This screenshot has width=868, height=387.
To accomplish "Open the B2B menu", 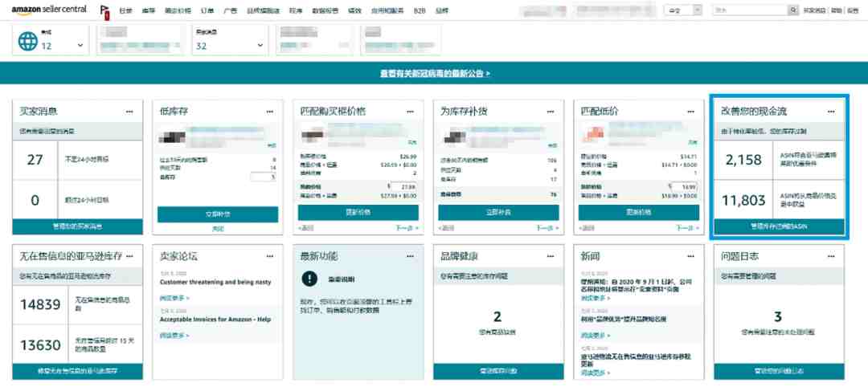I will click(x=420, y=10).
